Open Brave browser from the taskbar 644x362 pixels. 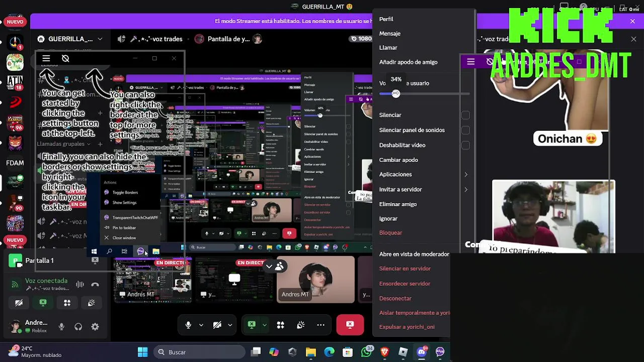[385, 352]
